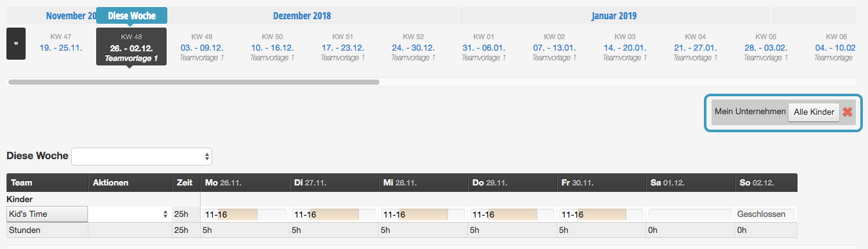This screenshot has width=868, height=249.
Task: Click the Kid's Time team button
Action: click(x=47, y=214)
